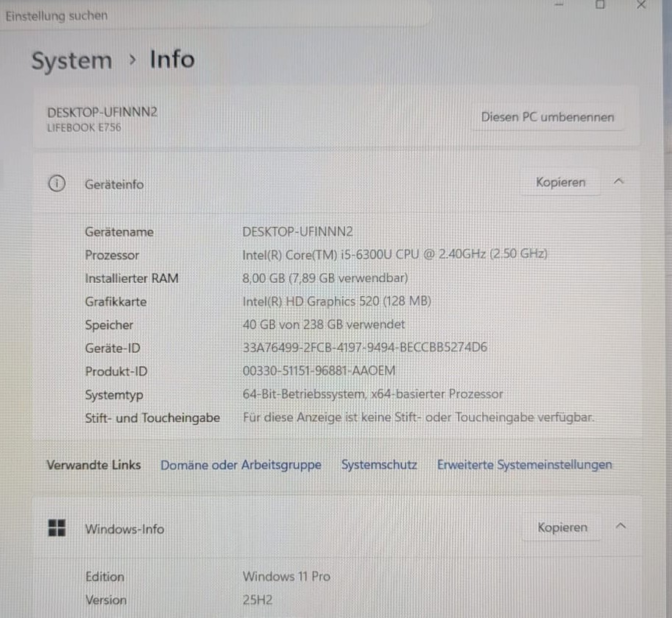
Task: Click the DESKTOP-UFINNN2 name above LIFEBOOK E756
Action: click(x=102, y=113)
